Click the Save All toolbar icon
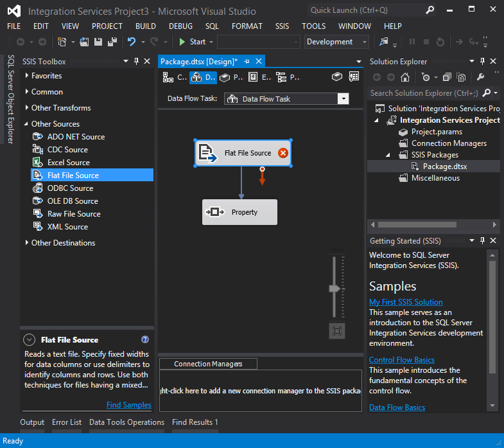 pos(112,42)
